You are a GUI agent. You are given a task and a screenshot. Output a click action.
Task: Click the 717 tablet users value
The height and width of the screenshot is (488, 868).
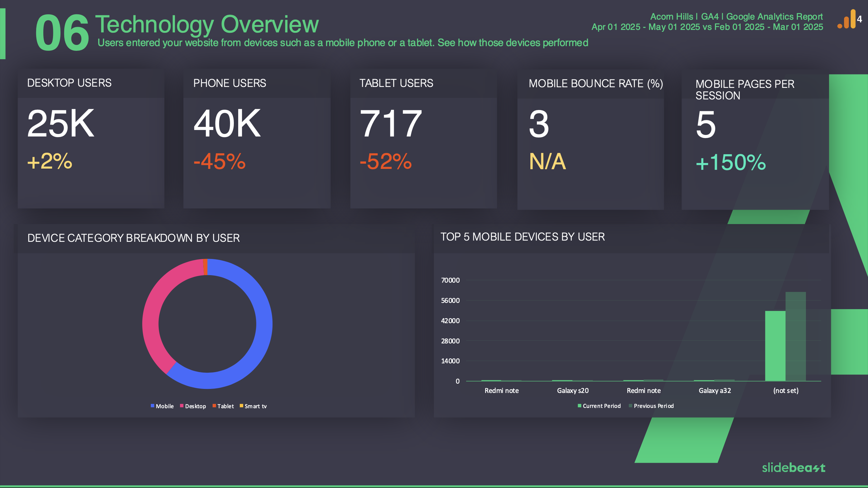pos(391,124)
